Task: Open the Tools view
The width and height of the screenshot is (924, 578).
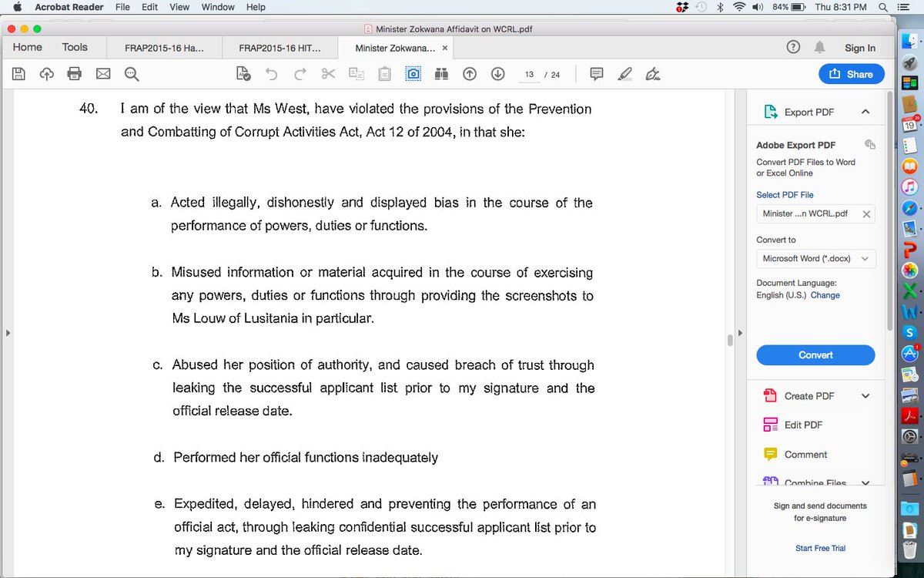Action: pos(75,47)
